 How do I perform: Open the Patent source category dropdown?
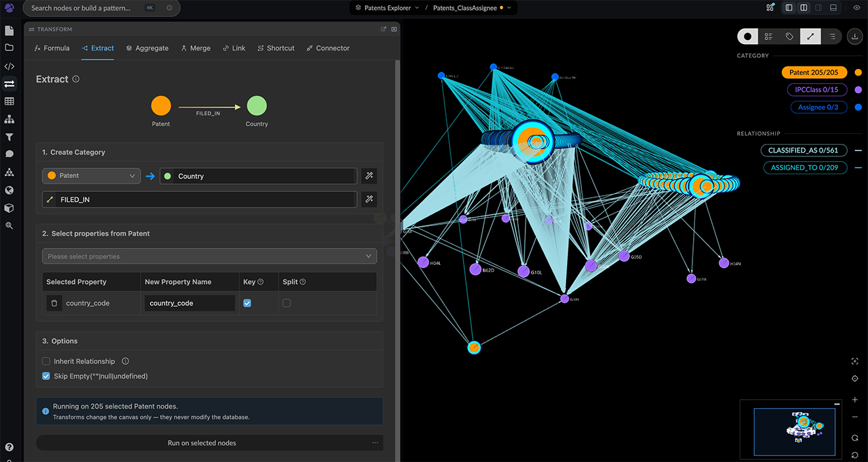[91, 176]
